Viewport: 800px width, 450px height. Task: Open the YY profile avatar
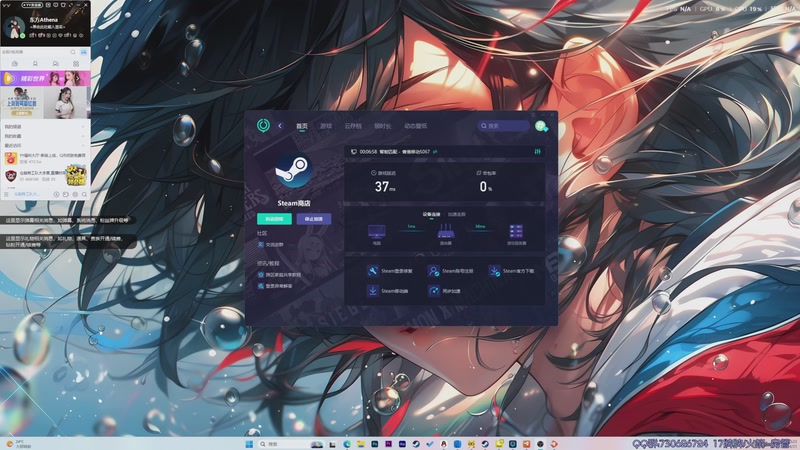click(14, 27)
